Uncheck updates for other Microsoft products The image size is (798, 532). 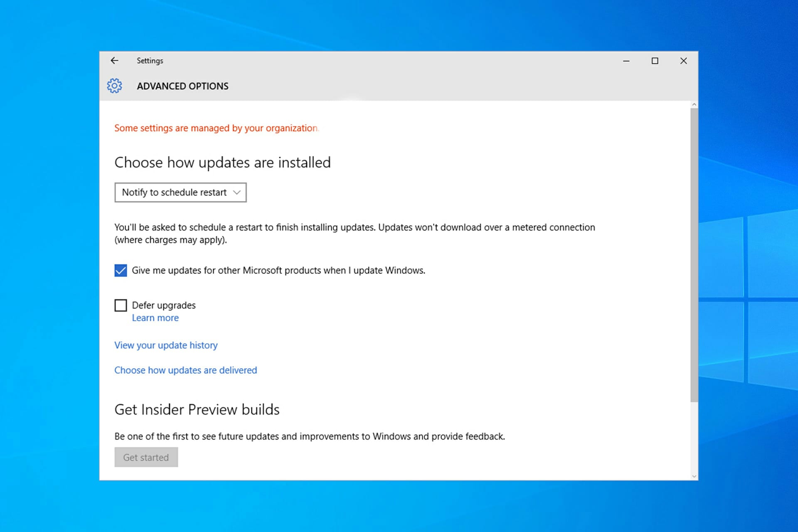pos(121,271)
